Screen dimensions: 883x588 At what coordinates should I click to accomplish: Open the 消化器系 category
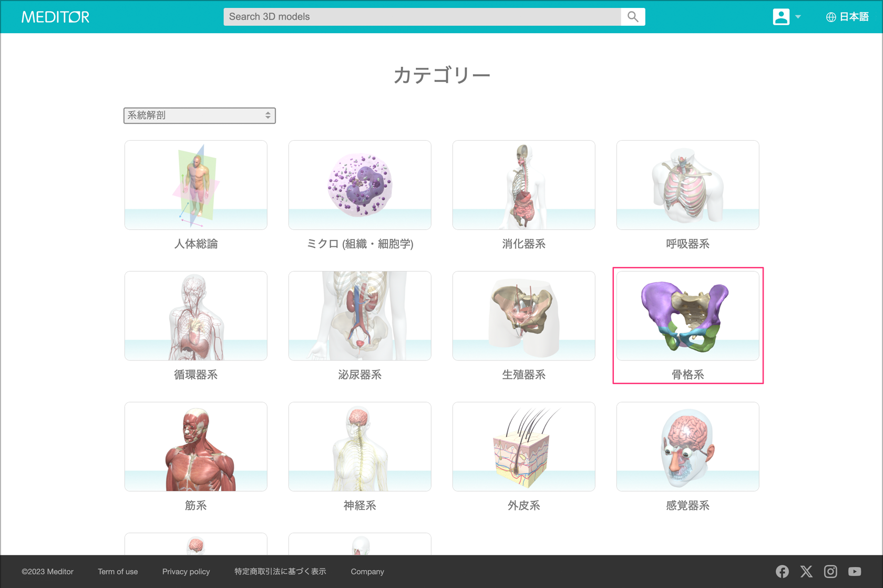tap(523, 185)
